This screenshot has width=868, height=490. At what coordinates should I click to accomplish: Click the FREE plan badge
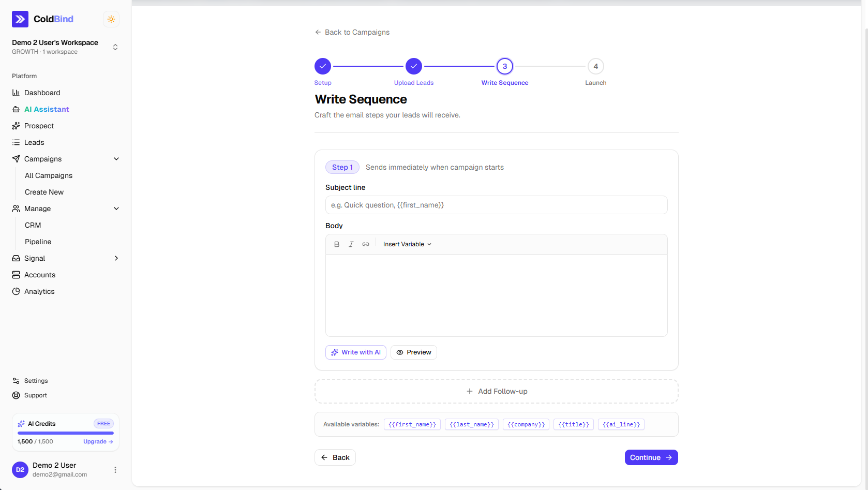coord(103,424)
